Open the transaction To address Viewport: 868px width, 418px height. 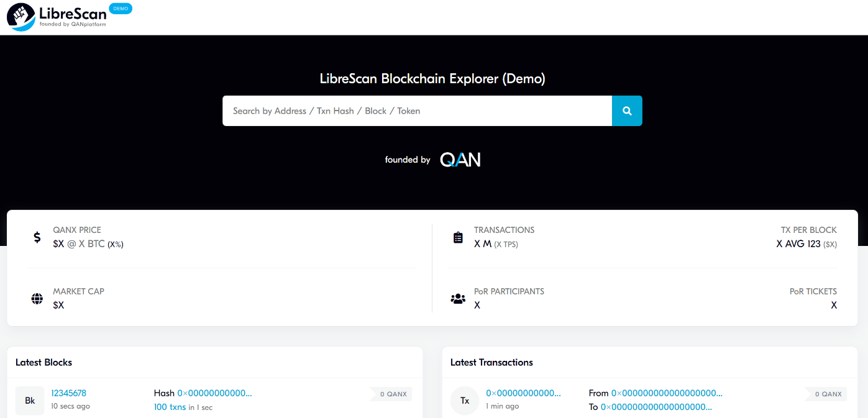656,407
